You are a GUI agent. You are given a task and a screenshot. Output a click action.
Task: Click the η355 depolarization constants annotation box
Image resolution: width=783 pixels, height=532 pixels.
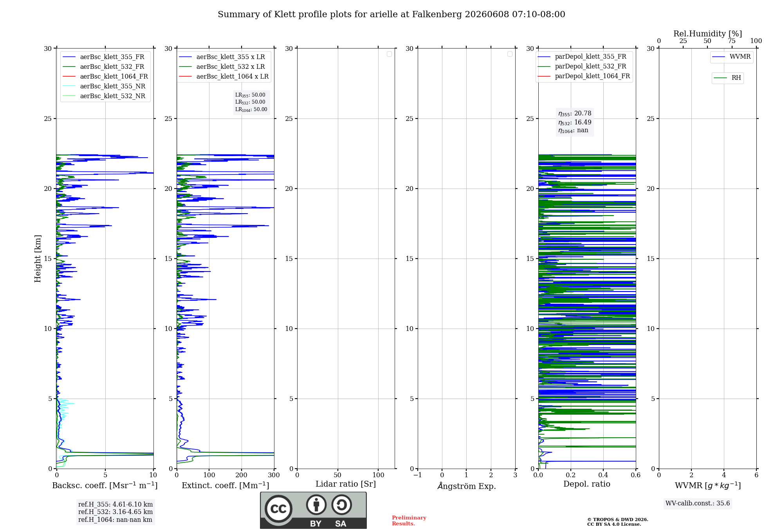pos(575,122)
